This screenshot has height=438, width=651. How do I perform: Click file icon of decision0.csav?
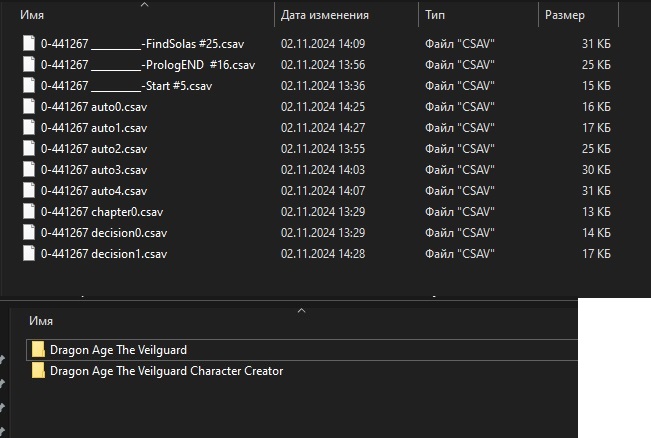tap(29, 232)
